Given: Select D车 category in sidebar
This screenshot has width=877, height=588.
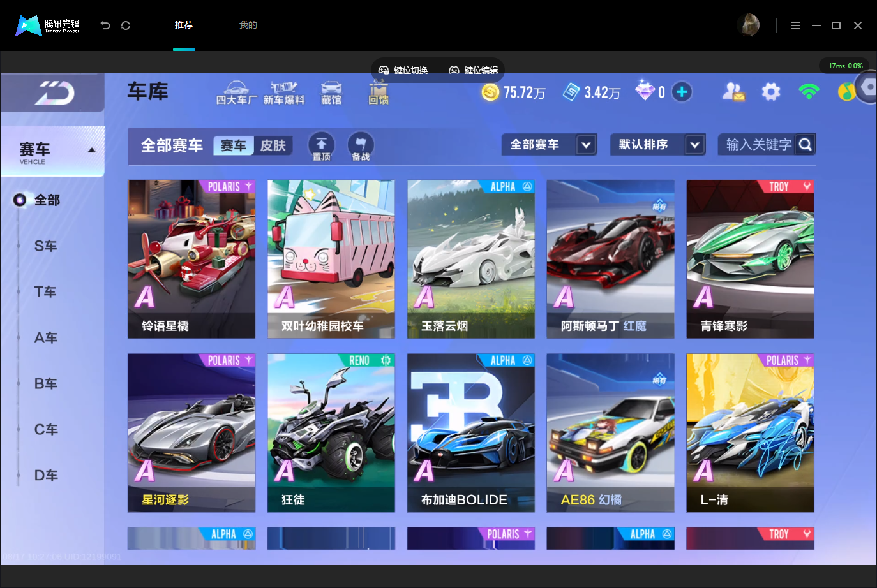Looking at the screenshot, I should tap(45, 476).
